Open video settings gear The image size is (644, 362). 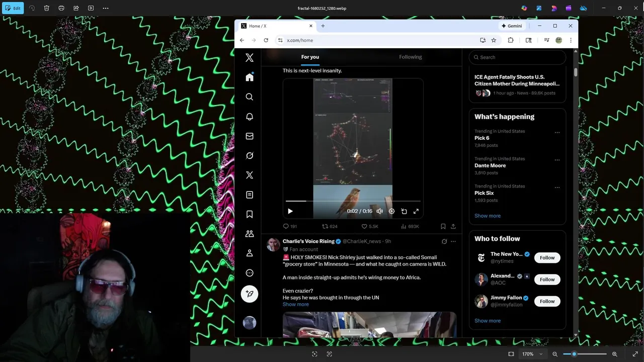392,212
